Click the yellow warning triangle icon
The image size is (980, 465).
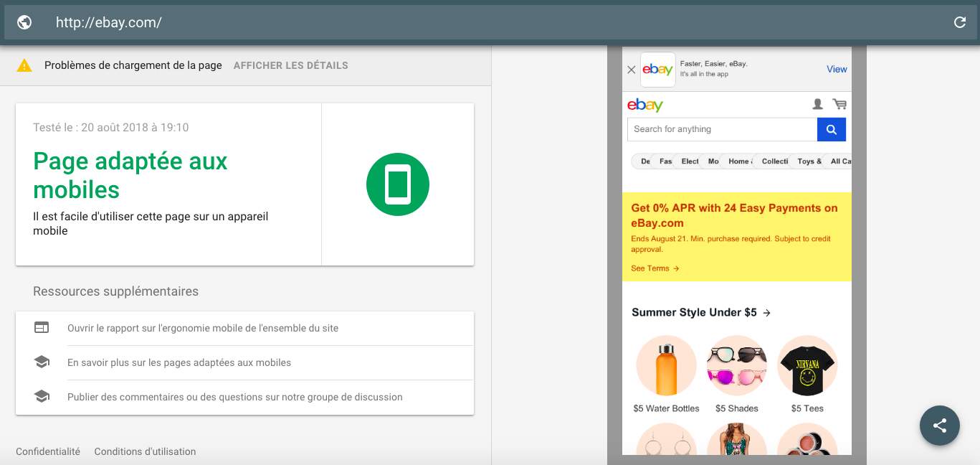coord(24,65)
